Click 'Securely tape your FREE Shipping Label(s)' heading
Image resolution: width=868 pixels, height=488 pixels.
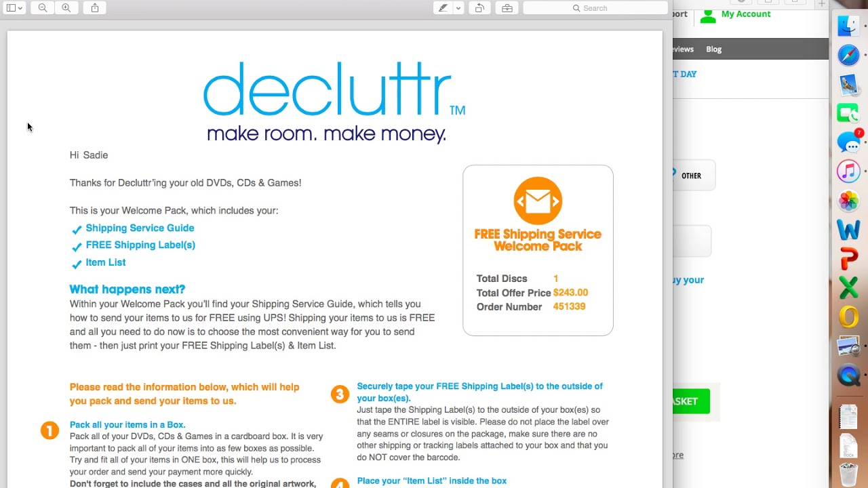tap(479, 392)
